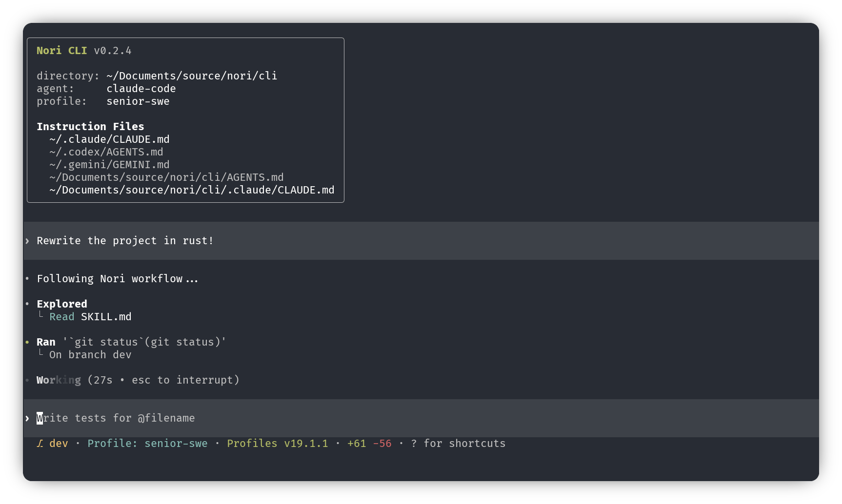Click the chevron before 'Rewrite the project'

[27, 241]
